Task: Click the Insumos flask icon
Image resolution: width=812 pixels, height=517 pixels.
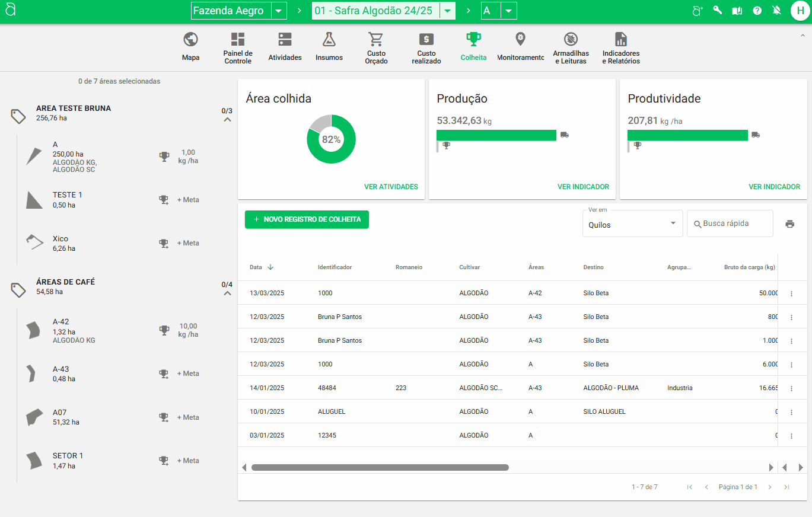Action: pos(329,40)
